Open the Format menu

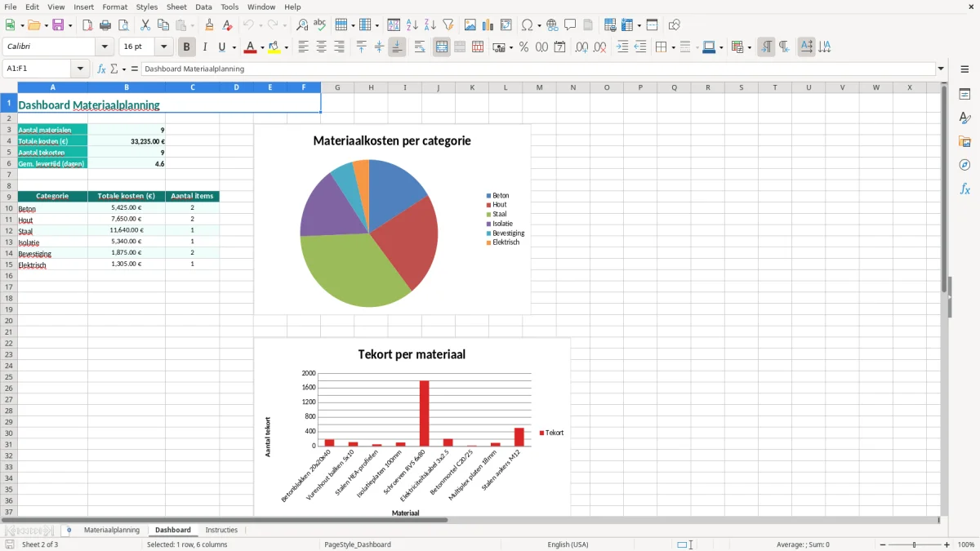(115, 7)
